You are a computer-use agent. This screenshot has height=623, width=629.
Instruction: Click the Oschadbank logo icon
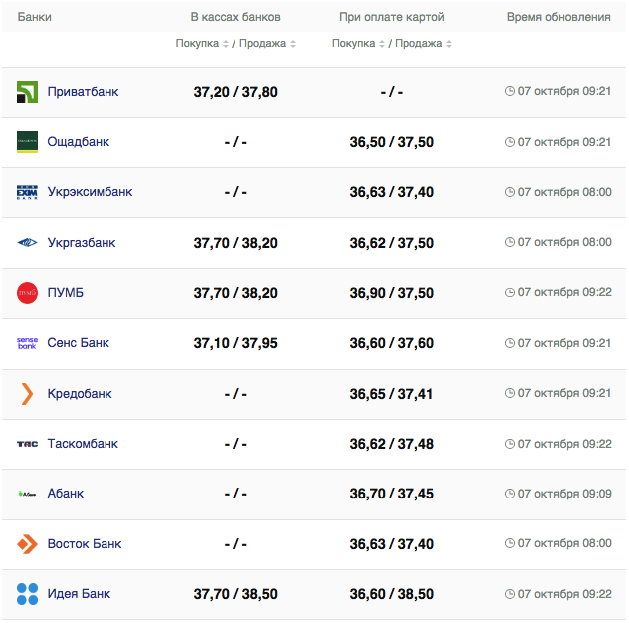[27, 142]
